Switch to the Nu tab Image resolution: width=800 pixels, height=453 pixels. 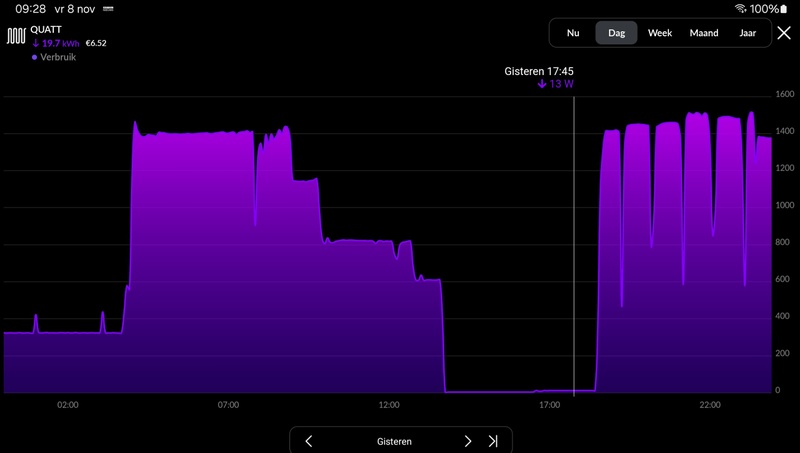573,33
